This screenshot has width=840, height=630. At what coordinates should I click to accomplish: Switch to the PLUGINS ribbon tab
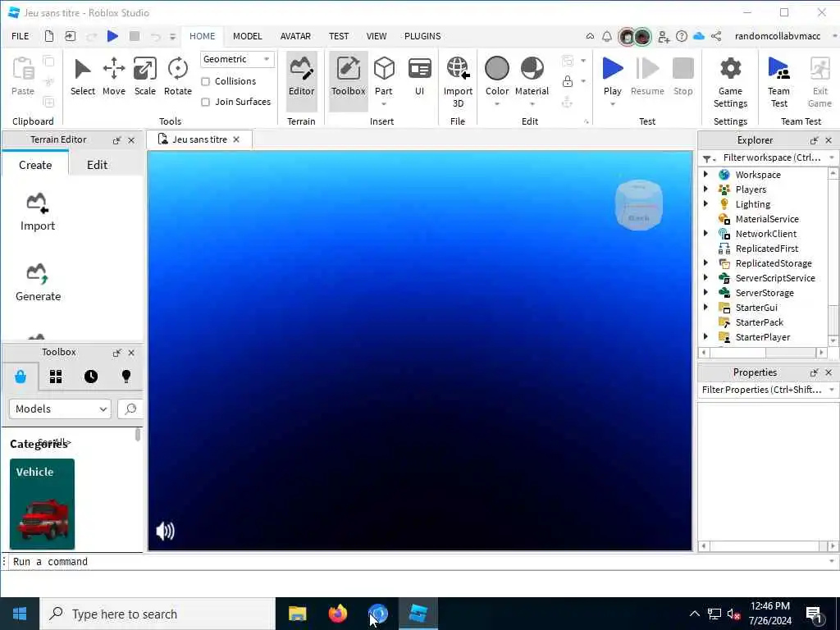tap(422, 36)
